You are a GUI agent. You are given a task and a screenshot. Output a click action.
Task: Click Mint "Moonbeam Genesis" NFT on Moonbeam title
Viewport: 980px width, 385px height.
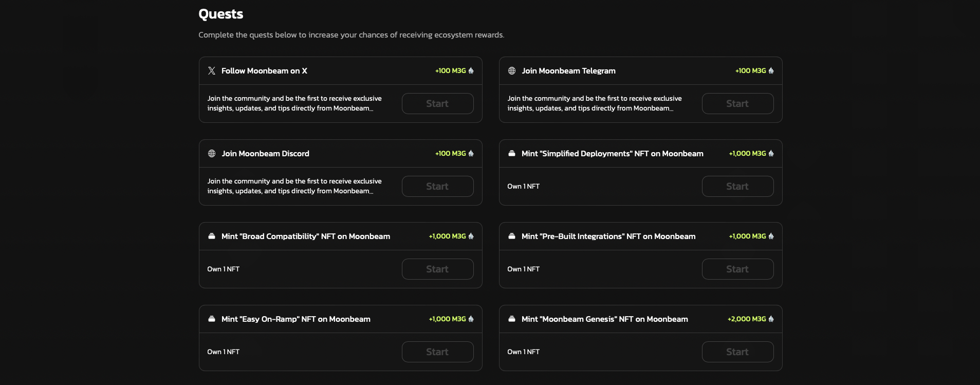(605, 319)
